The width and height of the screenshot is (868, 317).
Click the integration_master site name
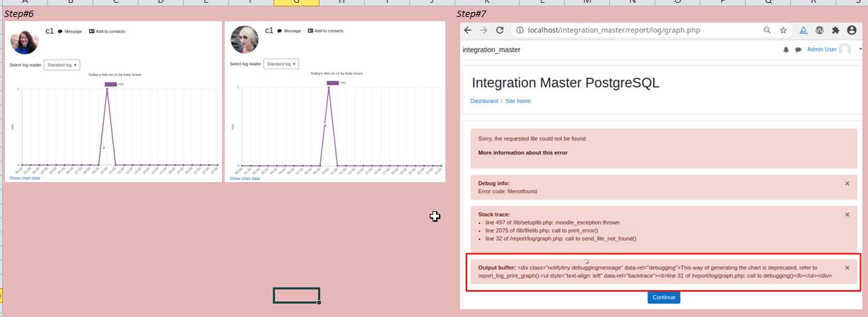tap(491, 50)
